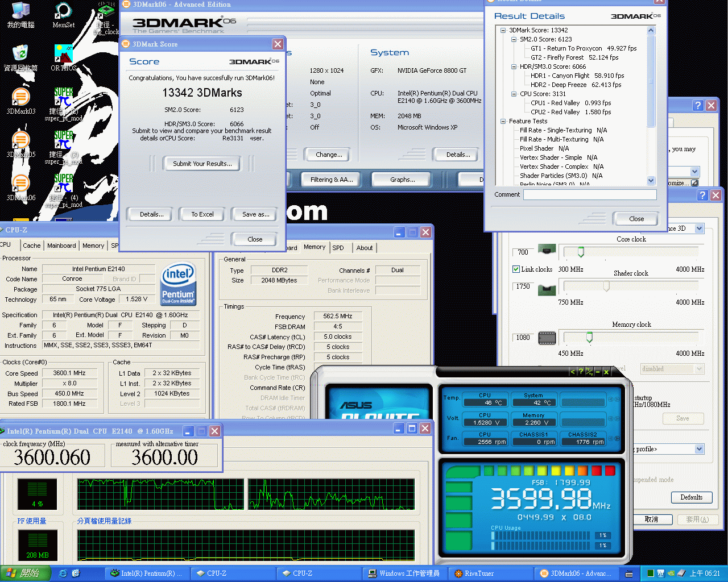
Task: Click the core clock GPU chip icon in RivaTuner
Action: [547, 249]
